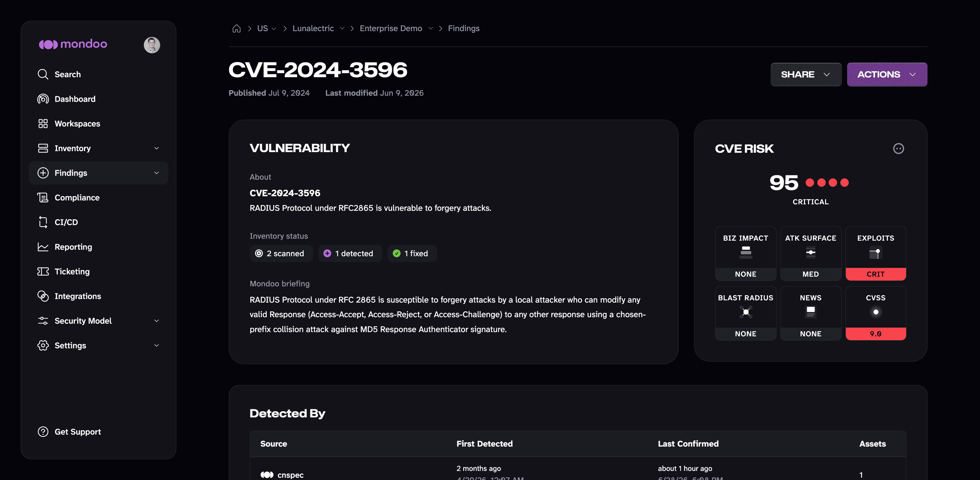This screenshot has width=980, height=480.
Task: Click the Last Confirmed column header
Action: pyautogui.click(x=688, y=444)
